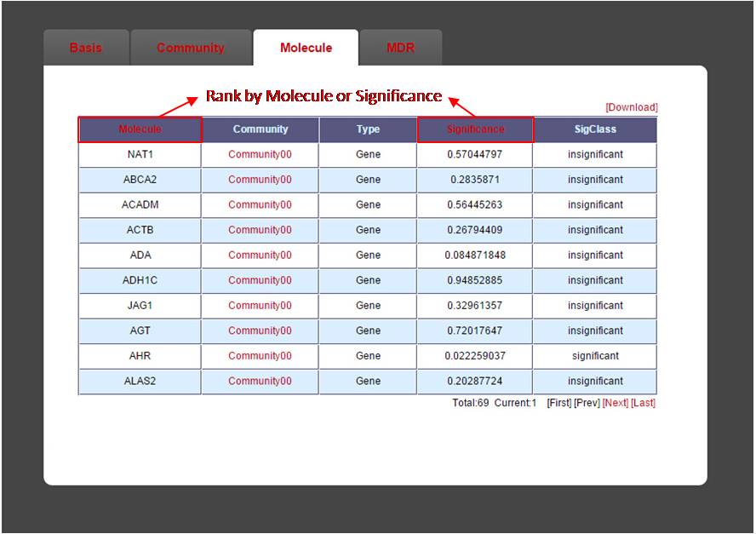Select the ACADM molecule cell
The width and height of the screenshot is (756, 534).
point(140,204)
